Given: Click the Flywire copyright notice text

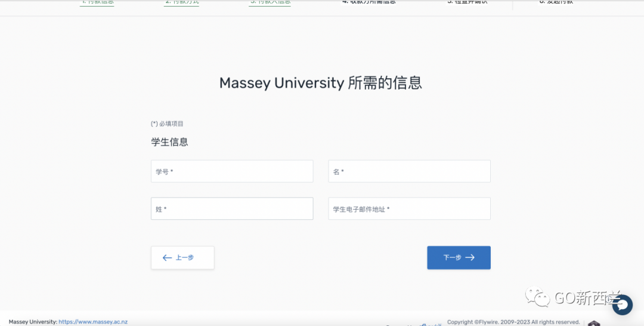Looking at the screenshot, I should pos(513,322).
